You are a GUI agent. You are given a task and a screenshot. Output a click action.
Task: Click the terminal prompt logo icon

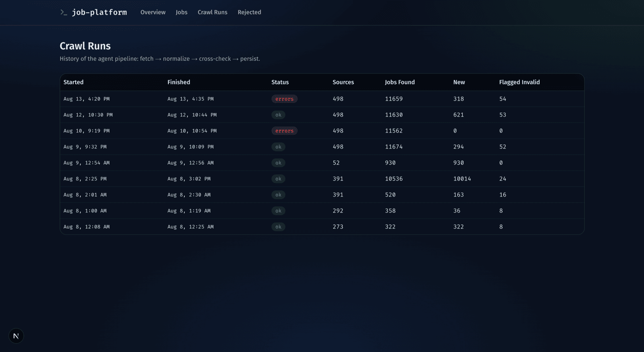[64, 12]
